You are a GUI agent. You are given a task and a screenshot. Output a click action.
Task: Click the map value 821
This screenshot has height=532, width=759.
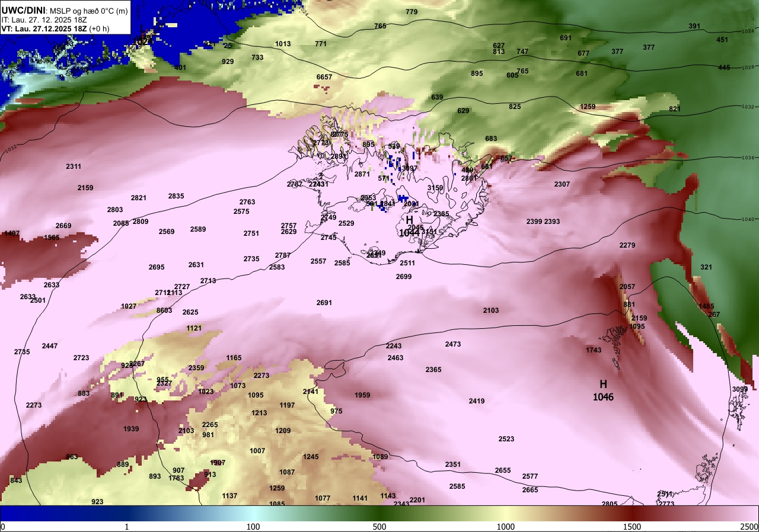[x=675, y=109]
